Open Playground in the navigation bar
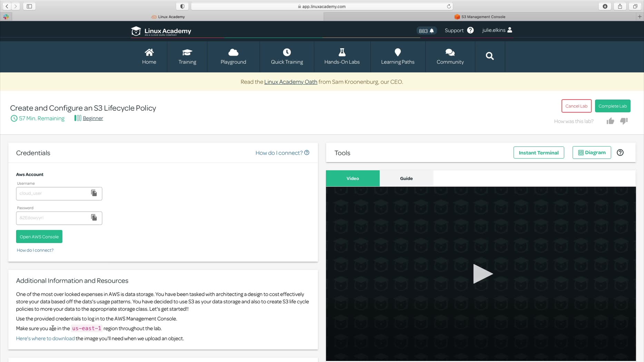Screen dimensions: 644x362 coord(233,57)
